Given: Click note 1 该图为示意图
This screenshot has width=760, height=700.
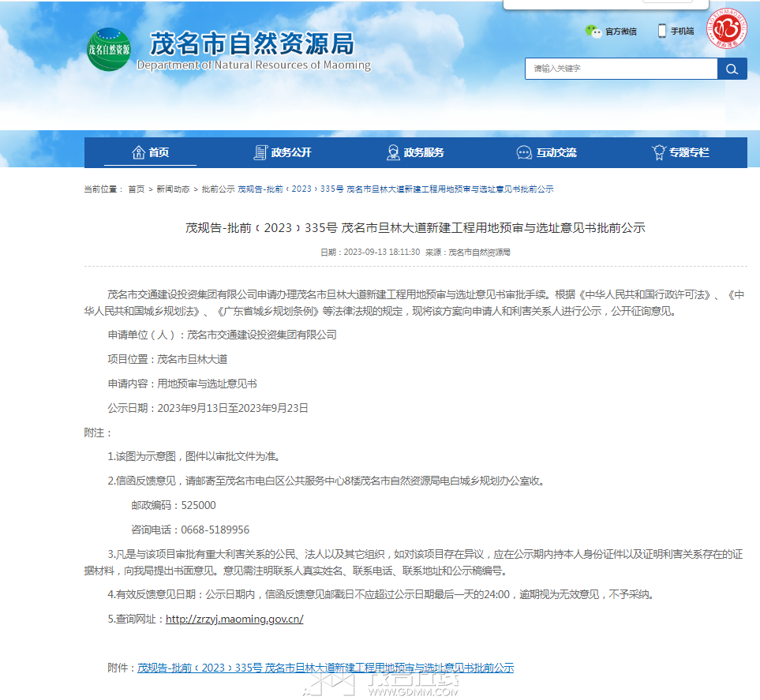Looking at the screenshot, I should (x=193, y=457).
